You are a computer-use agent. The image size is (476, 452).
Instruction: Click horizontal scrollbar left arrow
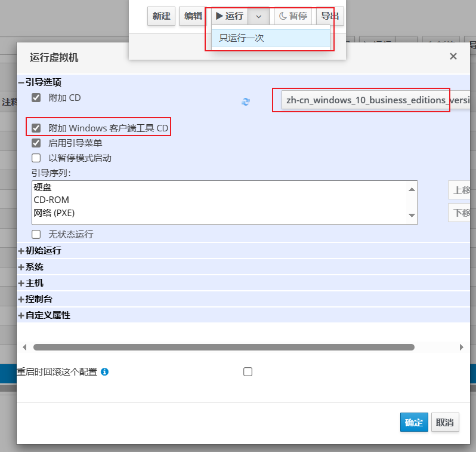[x=24, y=347]
